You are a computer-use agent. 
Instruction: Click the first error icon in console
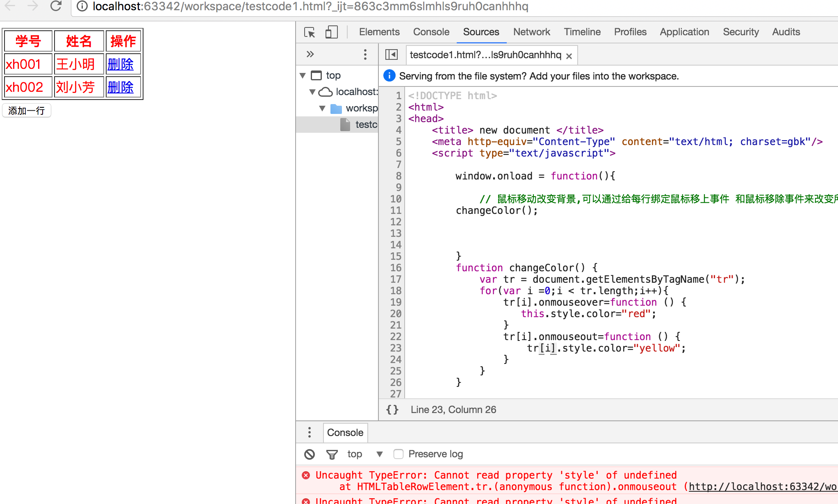pyautogui.click(x=306, y=475)
